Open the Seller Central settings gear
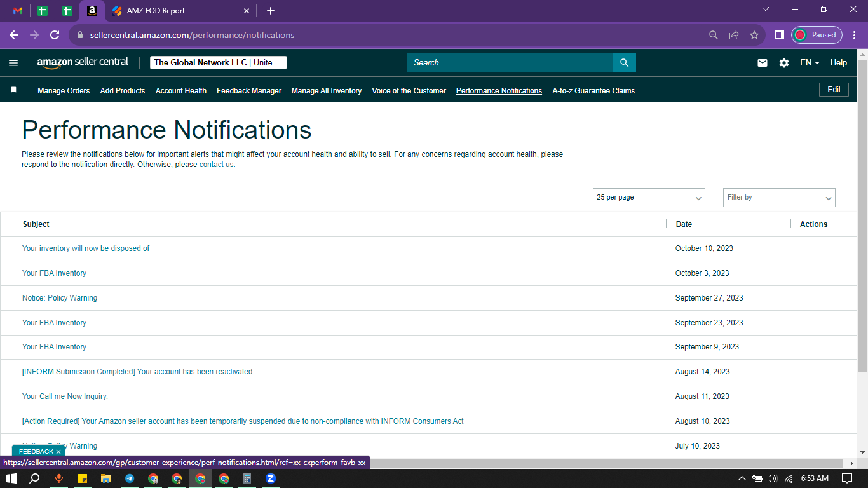Image resolution: width=868 pixels, height=488 pixels. point(784,63)
